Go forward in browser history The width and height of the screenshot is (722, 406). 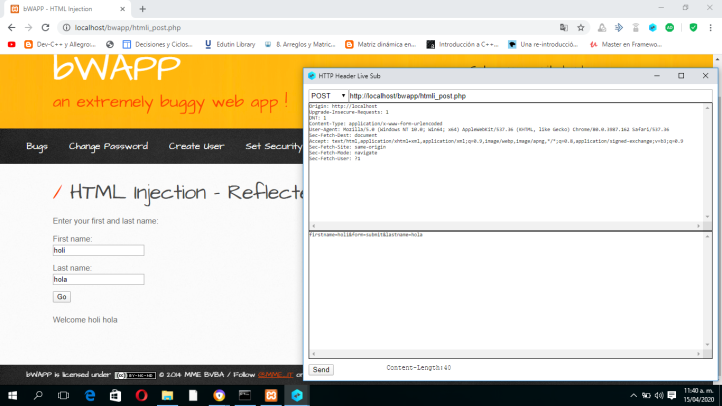coord(29,28)
